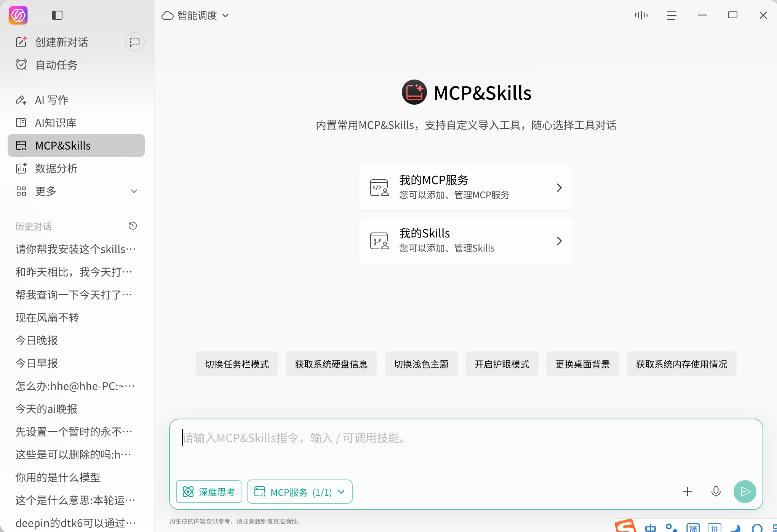Screen dimensions: 777x532
Task: Open AI知识库 in sidebar
Action: point(76,123)
